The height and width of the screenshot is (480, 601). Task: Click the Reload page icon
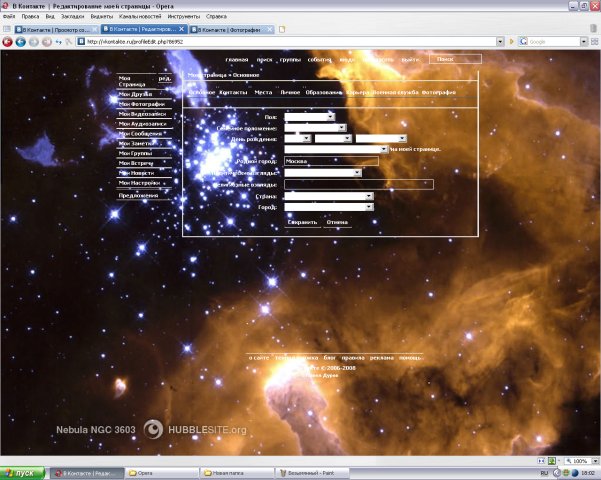point(59,42)
